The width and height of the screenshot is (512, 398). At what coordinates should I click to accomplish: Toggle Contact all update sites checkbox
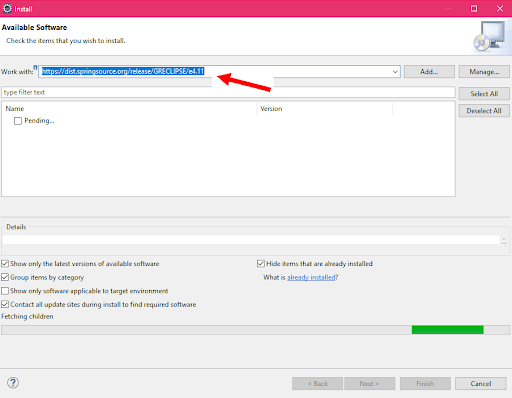click(x=5, y=304)
